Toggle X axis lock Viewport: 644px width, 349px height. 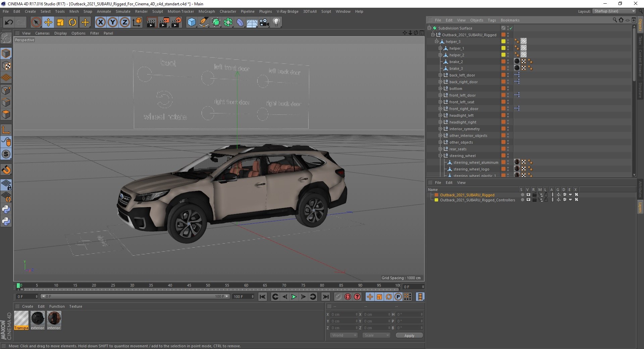pos(100,22)
